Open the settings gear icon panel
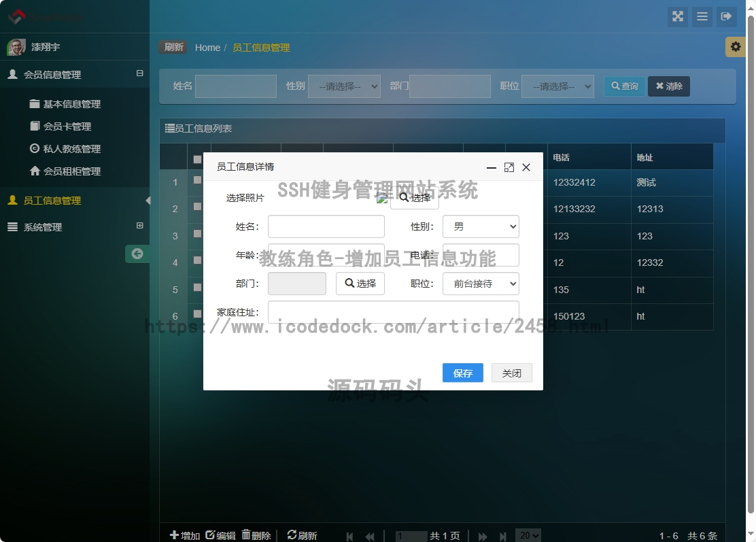 coord(736,47)
